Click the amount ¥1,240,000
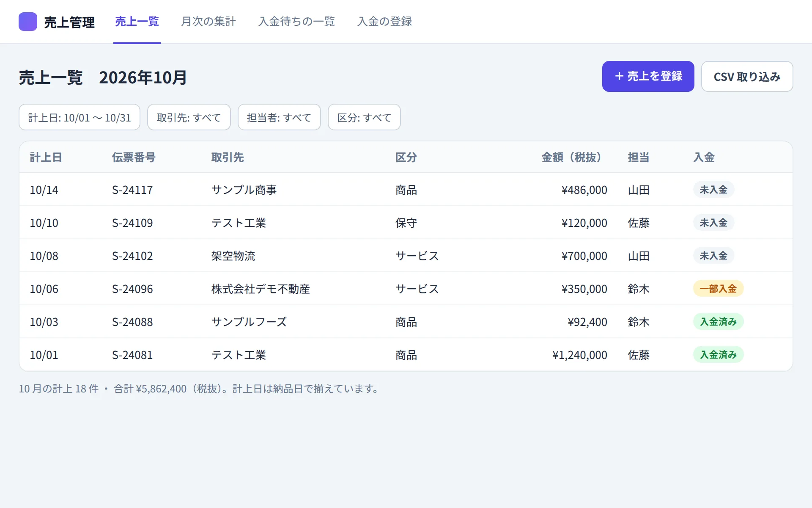This screenshot has width=812, height=508. [x=579, y=355]
